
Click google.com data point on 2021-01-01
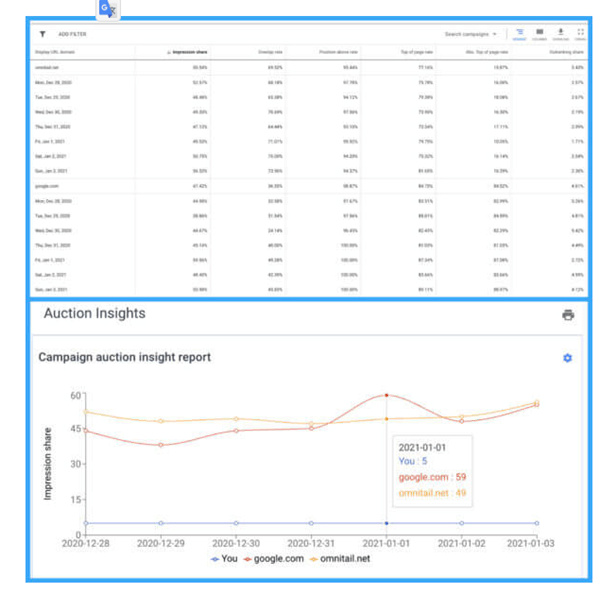(x=387, y=395)
